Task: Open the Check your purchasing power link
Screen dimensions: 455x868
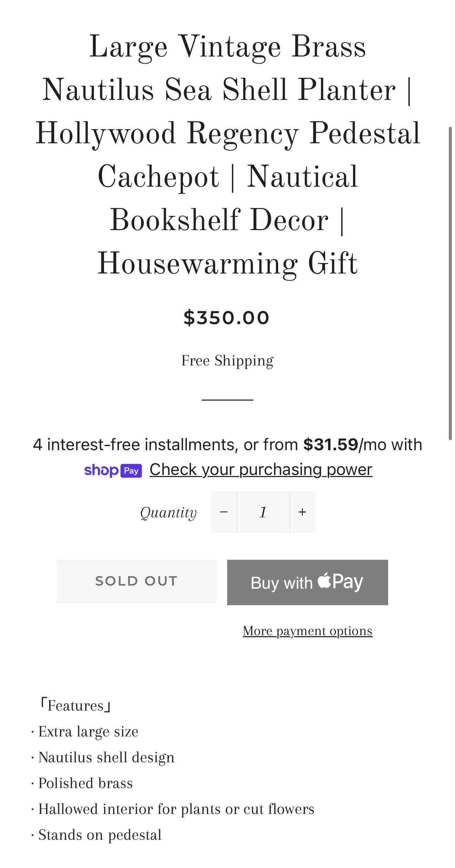Action: click(261, 470)
